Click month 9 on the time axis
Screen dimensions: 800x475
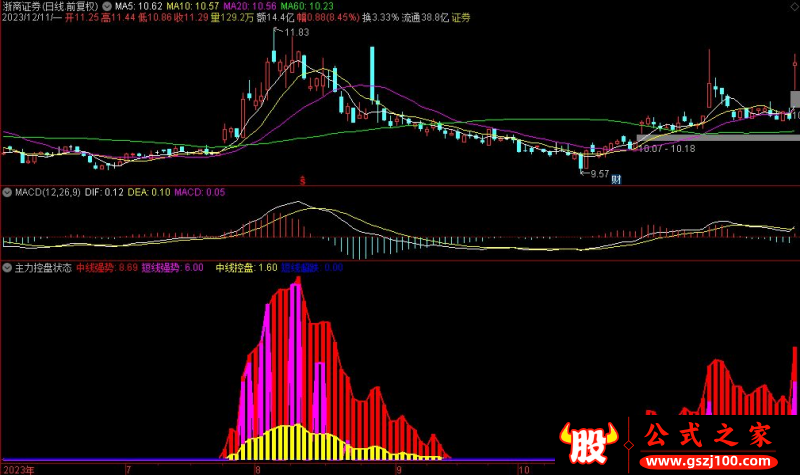point(398,470)
